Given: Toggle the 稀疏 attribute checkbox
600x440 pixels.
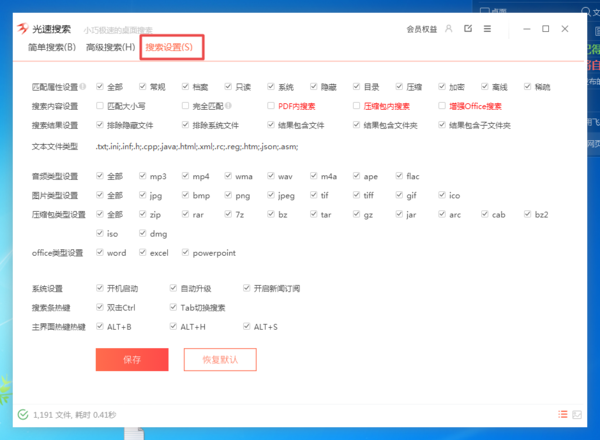Looking at the screenshot, I should click(527, 86).
